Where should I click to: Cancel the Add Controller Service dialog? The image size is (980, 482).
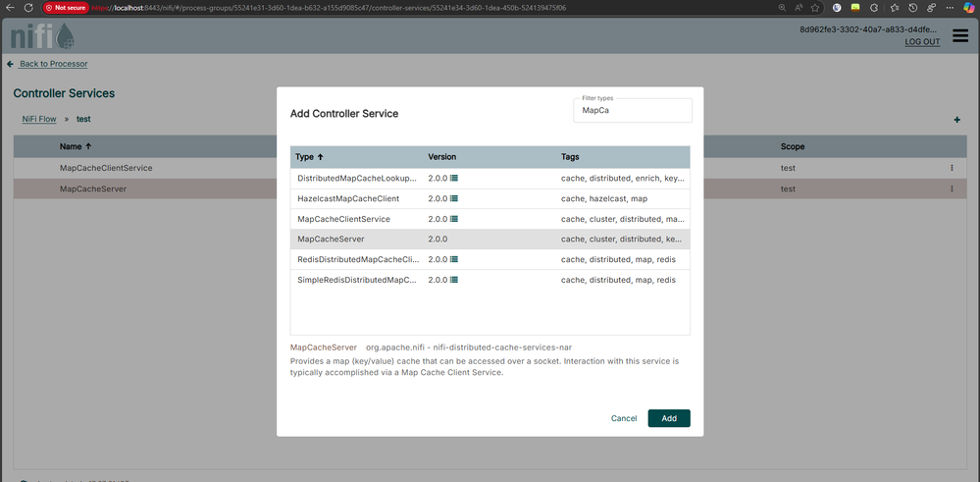624,418
